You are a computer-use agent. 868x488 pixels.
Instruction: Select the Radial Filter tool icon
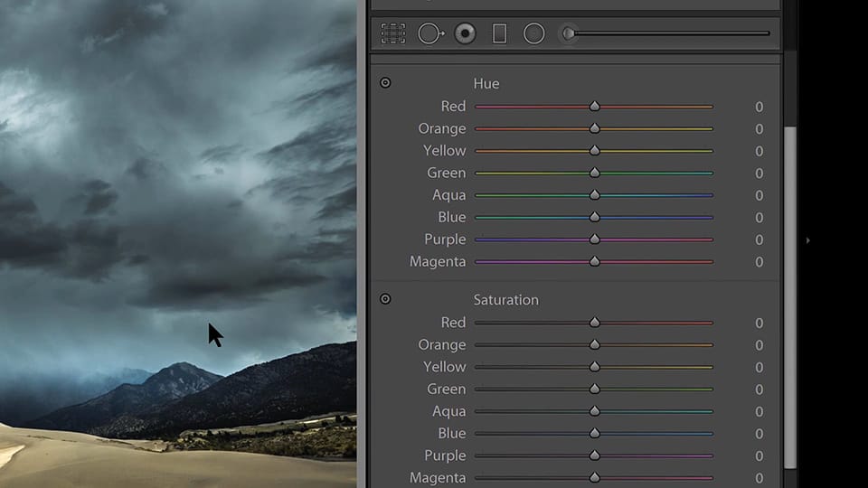533,33
